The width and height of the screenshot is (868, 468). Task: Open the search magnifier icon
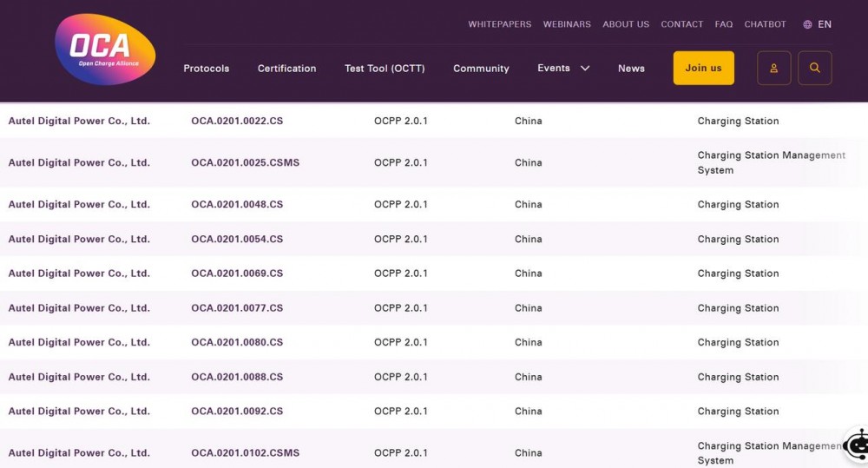(x=815, y=68)
